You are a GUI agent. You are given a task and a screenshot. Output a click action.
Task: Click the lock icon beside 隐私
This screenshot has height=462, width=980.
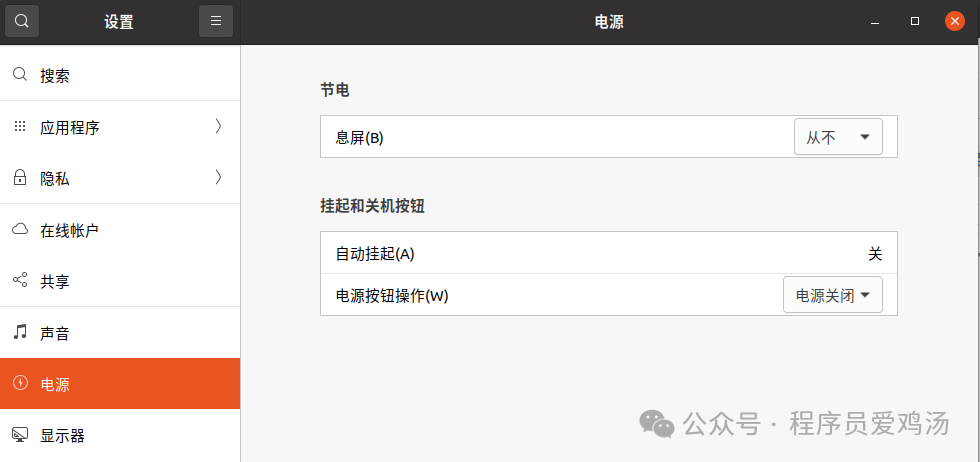(19, 178)
